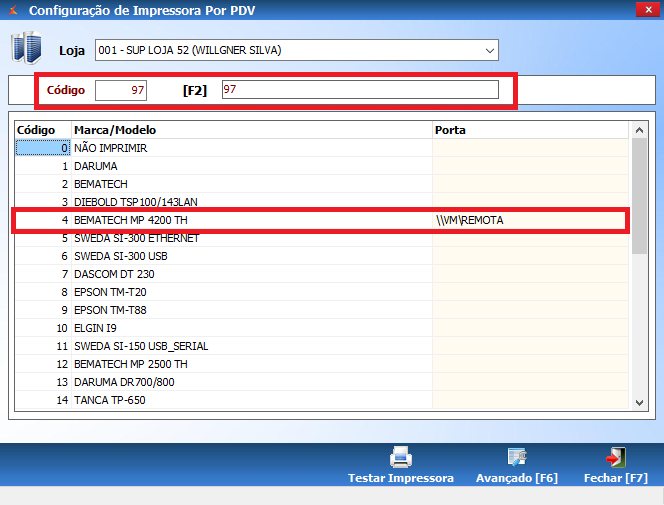Click the building icon beside Loja
664x505 pixels.
click(27, 48)
